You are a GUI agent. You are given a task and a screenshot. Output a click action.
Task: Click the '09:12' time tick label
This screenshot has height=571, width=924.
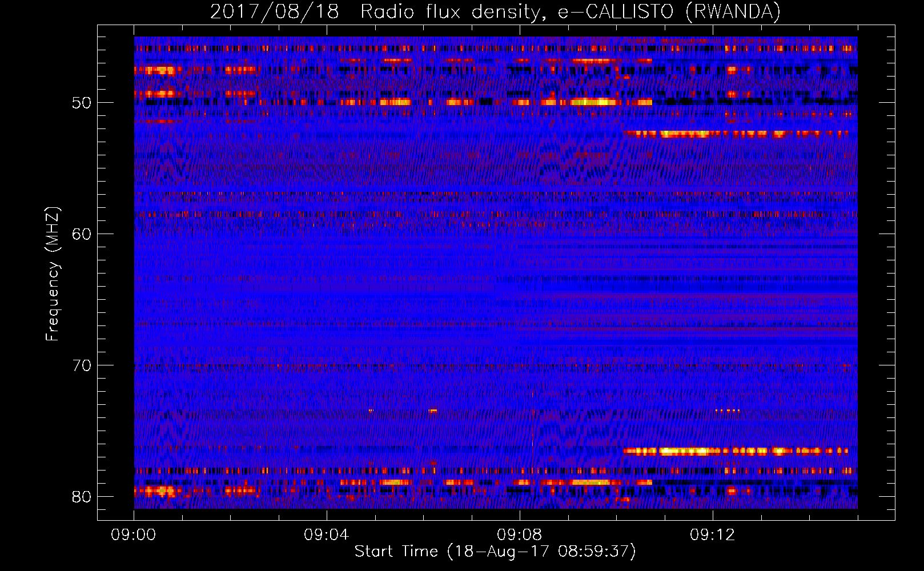(x=713, y=535)
